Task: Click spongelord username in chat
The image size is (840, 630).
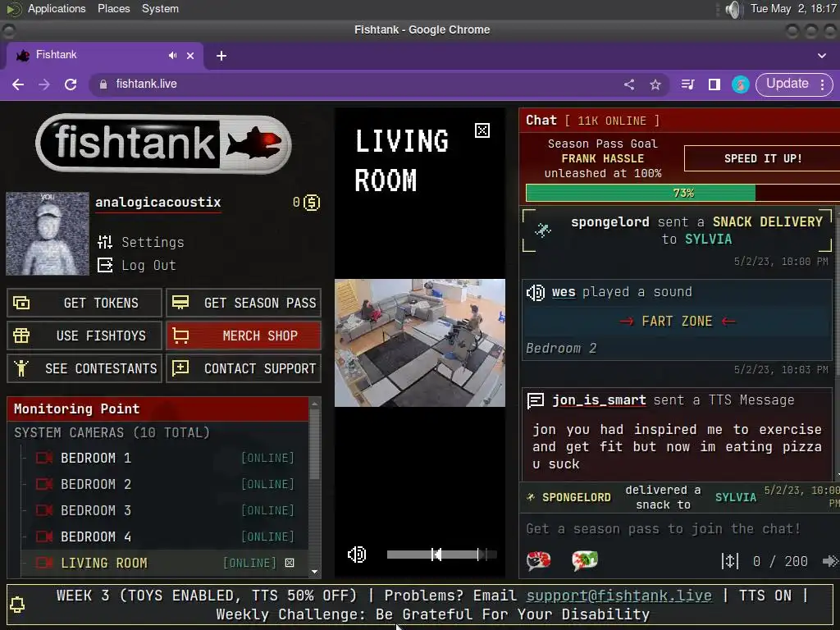Action: [x=609, y=221]
